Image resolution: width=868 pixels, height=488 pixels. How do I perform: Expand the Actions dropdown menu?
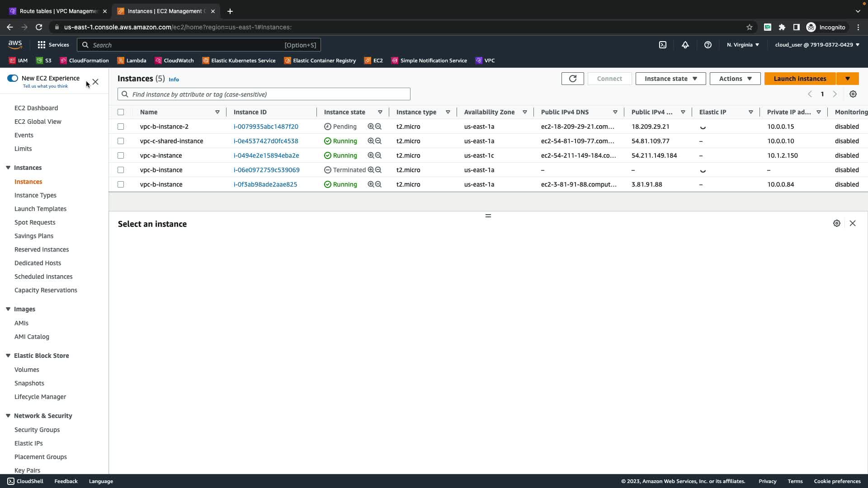click(735, 79)
